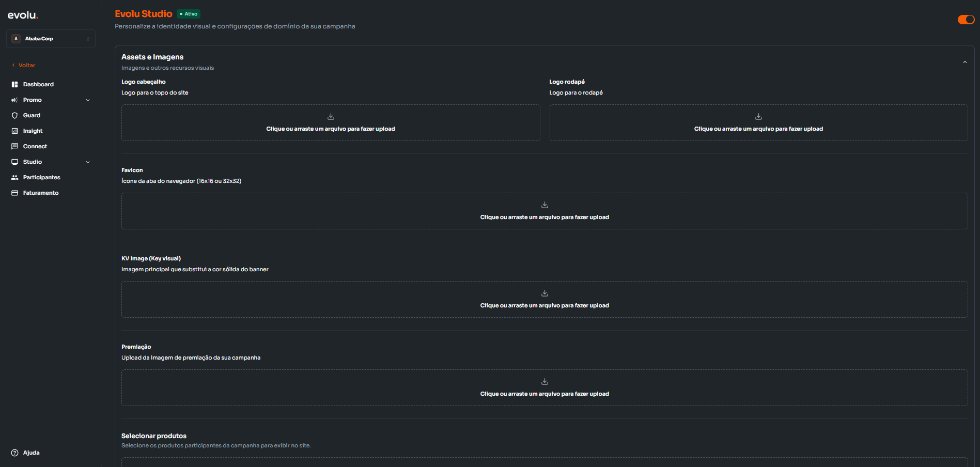The height and width of the screenshot is (467, 980).
Task: Click the KV Image upload dropzone
Action: (x=545, y=300)
